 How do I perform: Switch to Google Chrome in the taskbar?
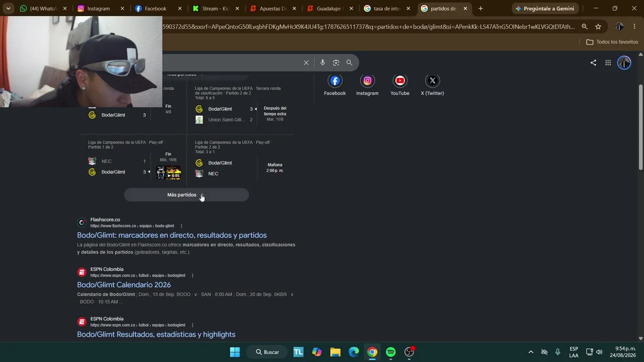[372, 352]
